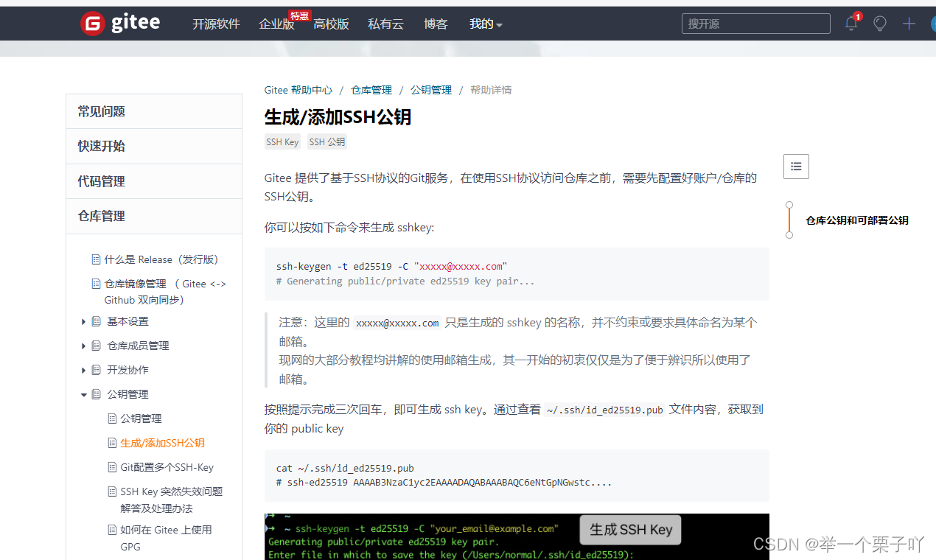Click document icon beside 如何在 Gitee 上使用 GPG
The width and height of the screenshot is (936, 560).
pos(112,530)
